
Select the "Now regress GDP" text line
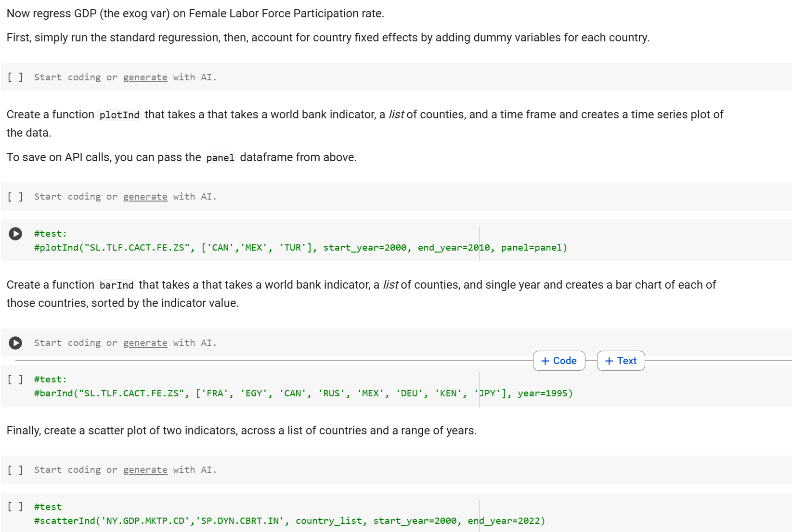[x=195, y=13]
